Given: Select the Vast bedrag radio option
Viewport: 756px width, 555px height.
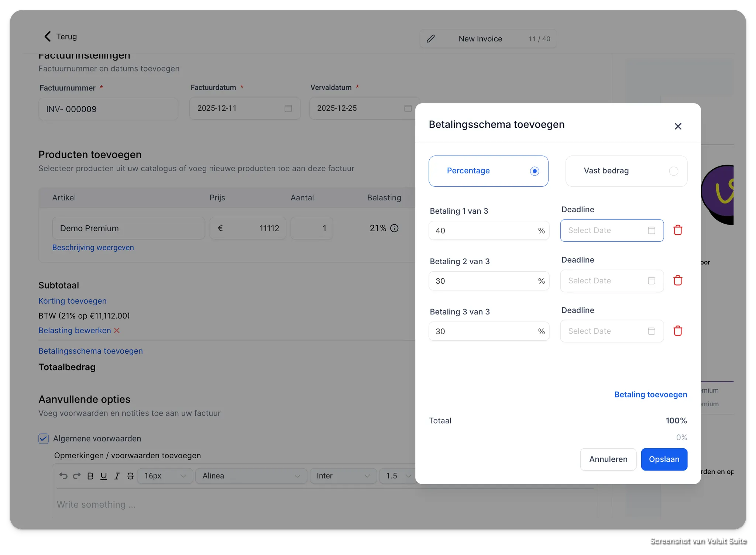Looking at the screenshot, I should pos(673,171).
